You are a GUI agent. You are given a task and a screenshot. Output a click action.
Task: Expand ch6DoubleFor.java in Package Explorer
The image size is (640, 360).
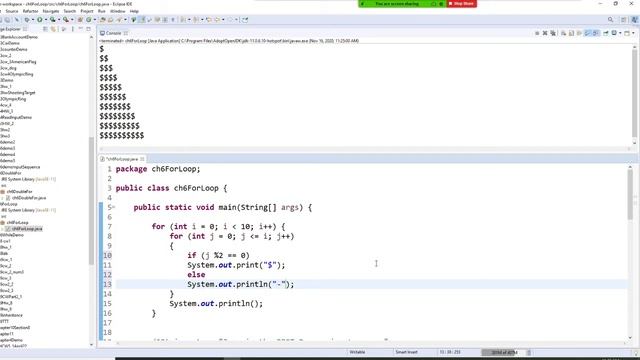click(2, 198)
